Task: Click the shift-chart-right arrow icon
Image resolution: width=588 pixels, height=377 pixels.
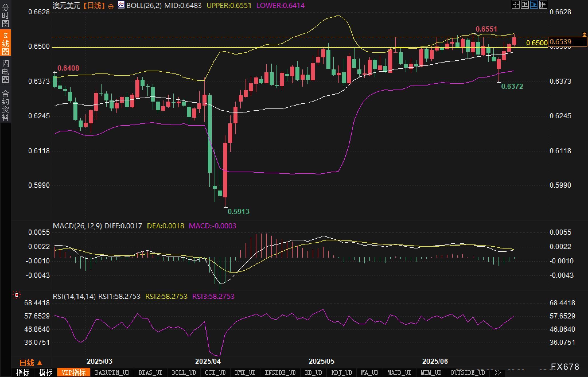Action: pos(543,5)
